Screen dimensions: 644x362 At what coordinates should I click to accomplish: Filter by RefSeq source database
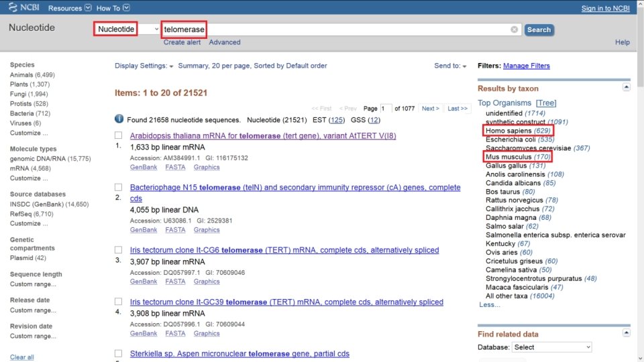32,214
